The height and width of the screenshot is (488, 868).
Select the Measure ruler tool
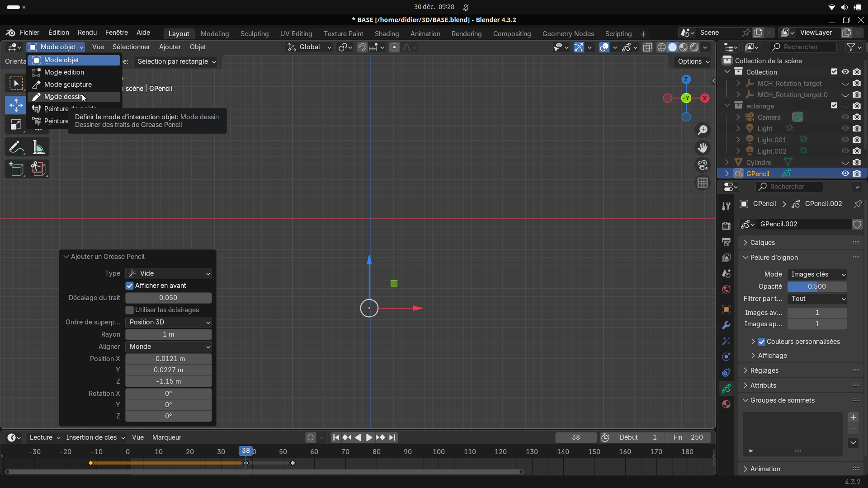point(38,147)
